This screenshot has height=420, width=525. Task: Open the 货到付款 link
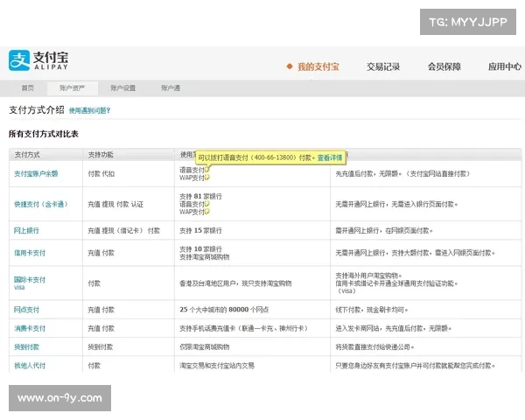[26, 347]
